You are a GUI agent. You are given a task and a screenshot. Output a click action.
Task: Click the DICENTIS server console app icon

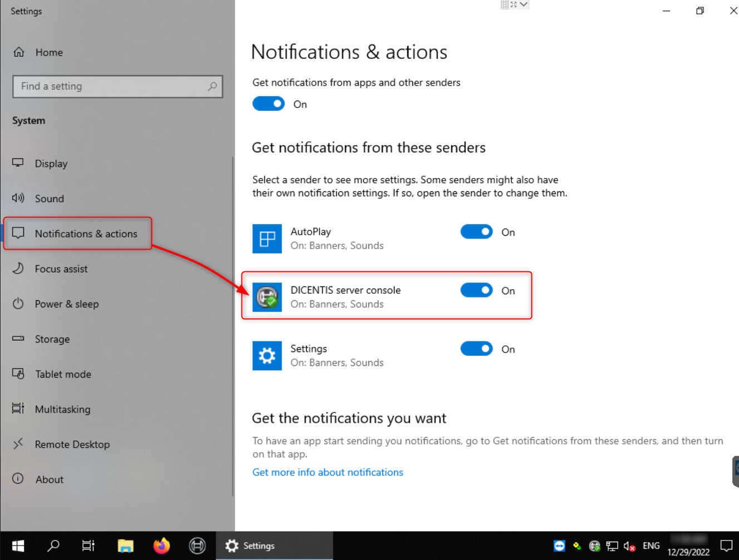267,297
